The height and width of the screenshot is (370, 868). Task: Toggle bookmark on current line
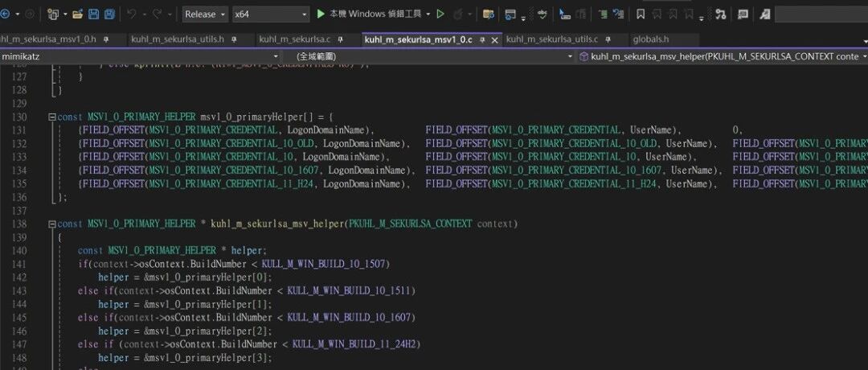641,14
